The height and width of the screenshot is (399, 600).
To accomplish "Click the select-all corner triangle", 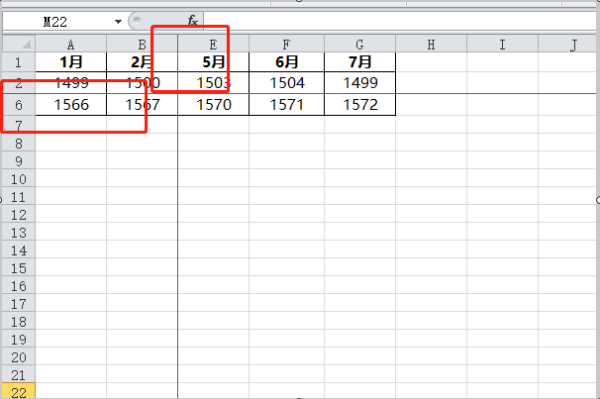I will (19, 44).
